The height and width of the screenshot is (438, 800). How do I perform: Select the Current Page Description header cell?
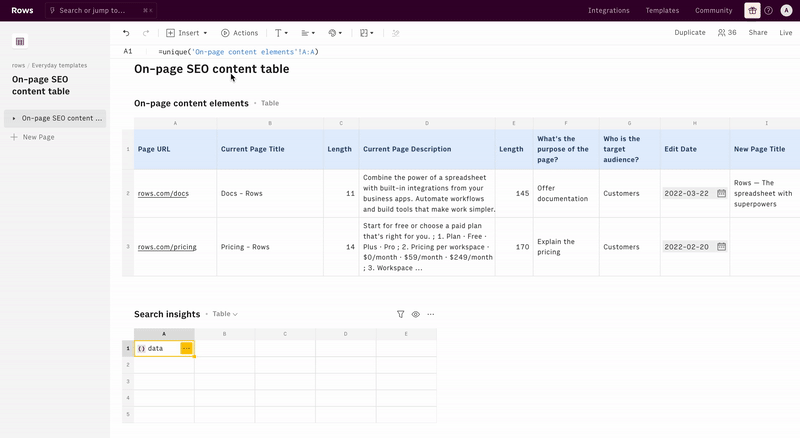click(x=427, y=149)
